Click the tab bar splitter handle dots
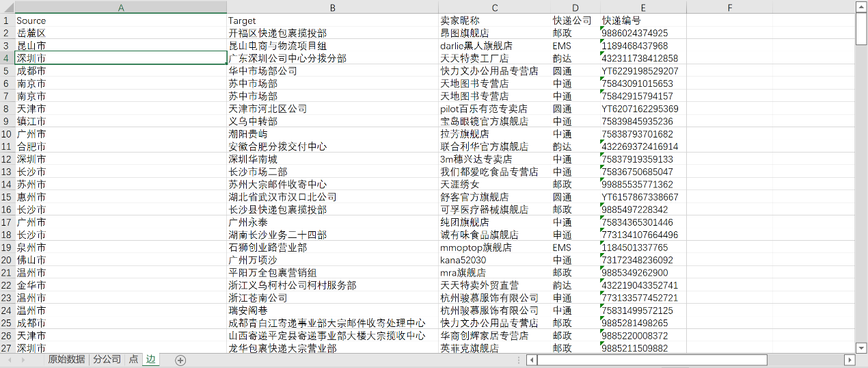Image resolution: width=868 pixels, height=368 pixels. pos(517,360)
